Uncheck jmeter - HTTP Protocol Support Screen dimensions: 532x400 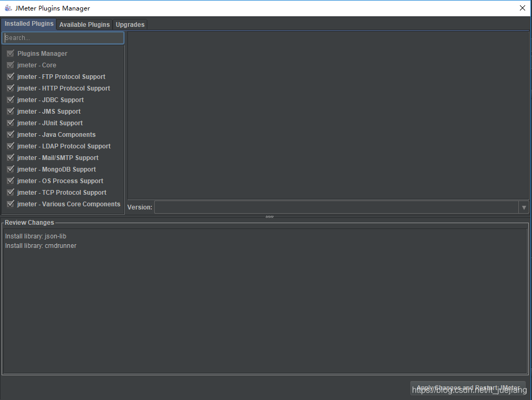coord(11,88)
